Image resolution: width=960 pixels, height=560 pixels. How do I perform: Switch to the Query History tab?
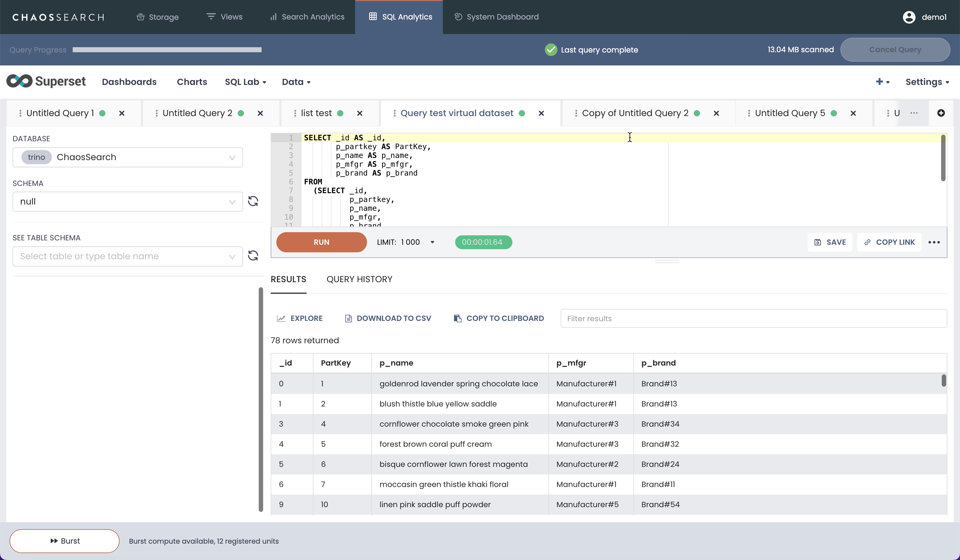click(359, 279)
